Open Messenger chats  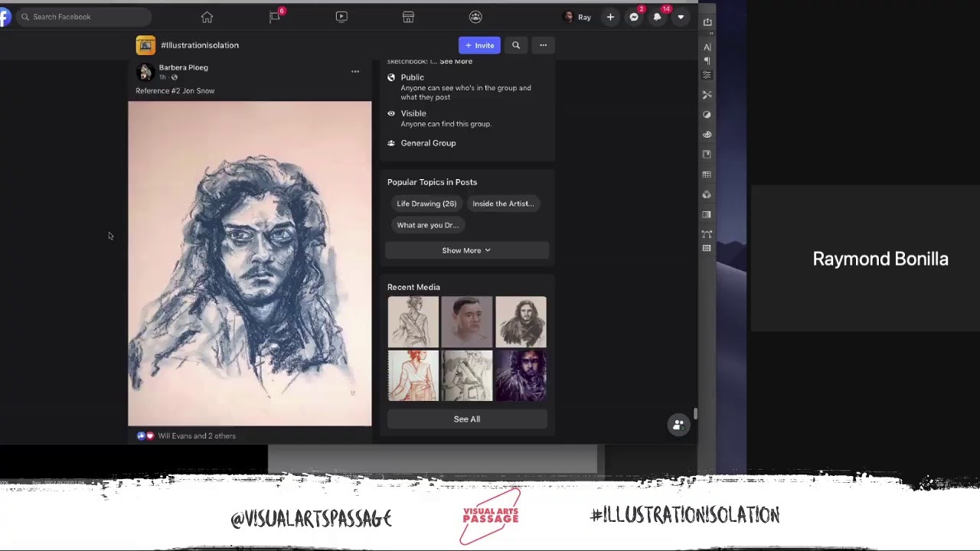[x=634, y=17]
